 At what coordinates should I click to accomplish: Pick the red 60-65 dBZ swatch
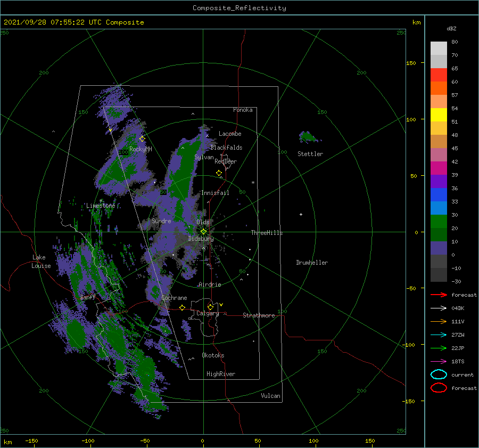point(439,75)
